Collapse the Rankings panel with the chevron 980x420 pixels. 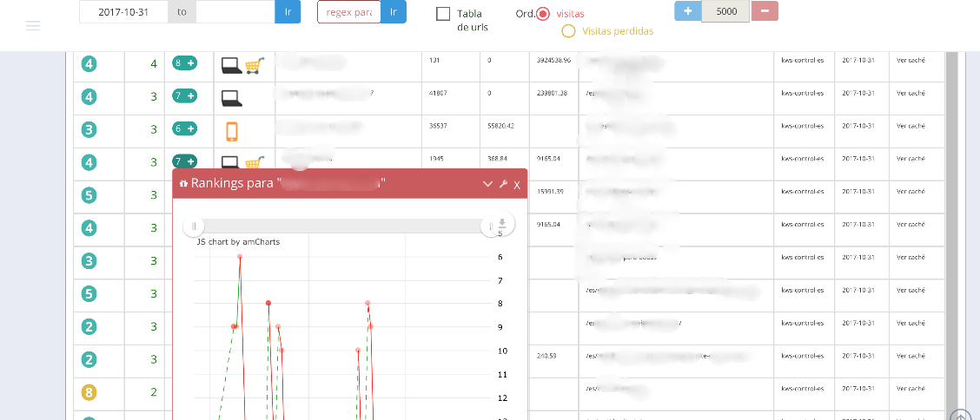488,184
